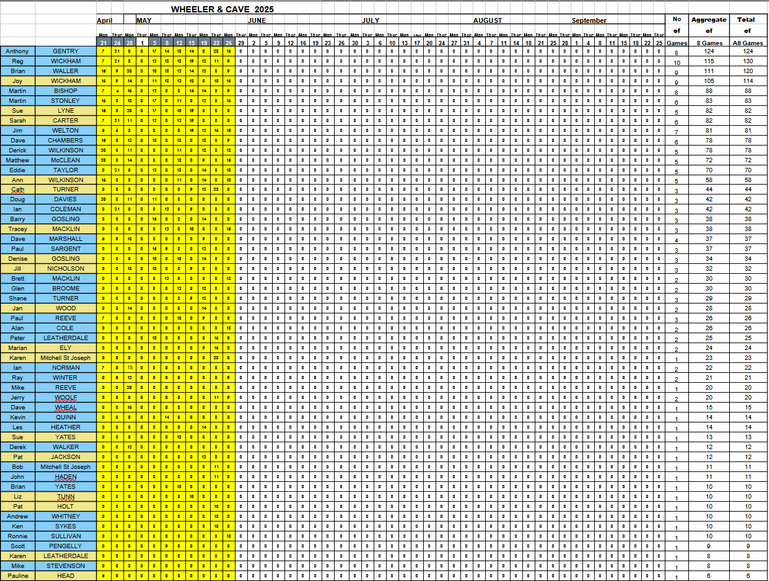This screenshot has width=769, height=581.
Task: Click the WALKER surname cell
Action: pyautogui.click(x=66, y=447)
